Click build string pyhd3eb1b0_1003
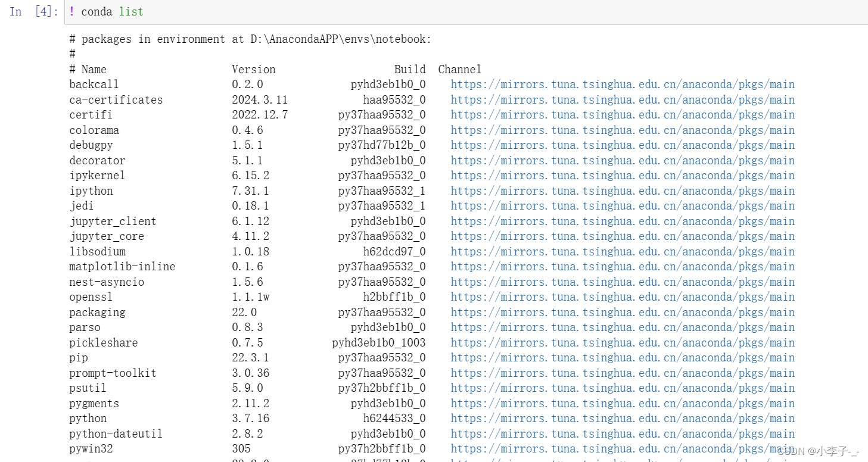 pyautogui.click(x=379, y=343)
